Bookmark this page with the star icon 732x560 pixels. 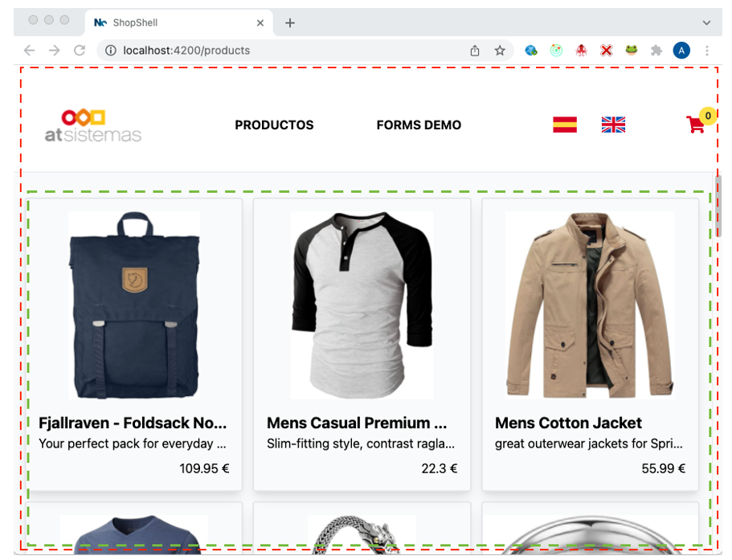click(x=500, y=51)
